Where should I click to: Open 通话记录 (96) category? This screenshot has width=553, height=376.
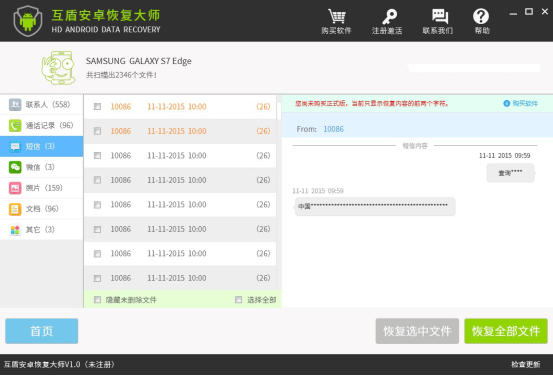pyautogui.click(x=42, y=125)
